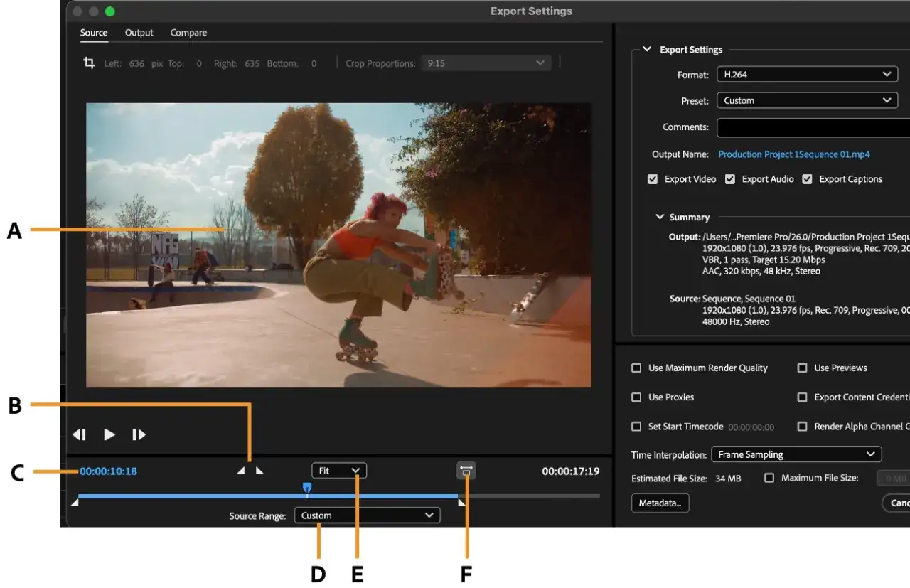Viewport: 910px width, 588px height.
Task: Enable the Use Proxies checkbox
Action: [x=636, y=397]
